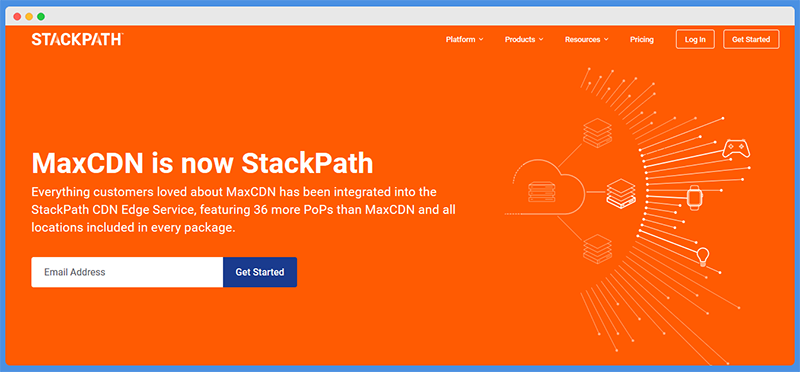800x372 pixels.
Task: Click the MaxCDN is now StackPath headline
Action: [202, 163]
